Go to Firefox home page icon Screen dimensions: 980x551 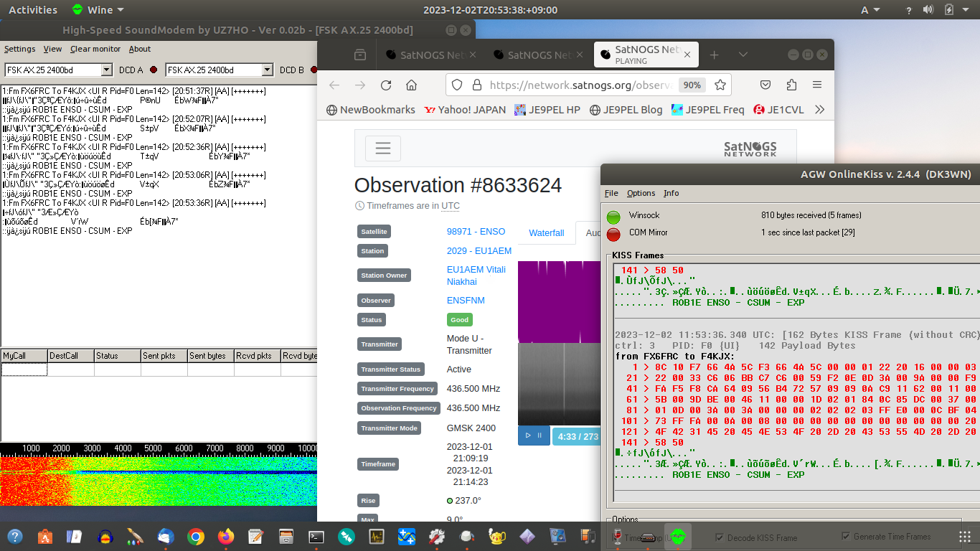(411, 85)
